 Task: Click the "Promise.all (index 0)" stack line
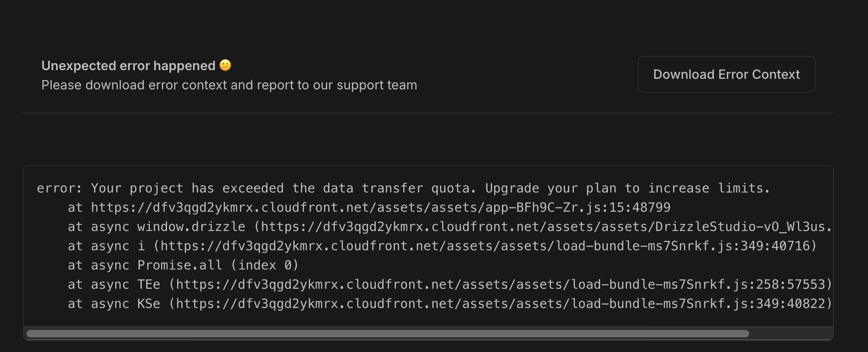tap(218, 265)
